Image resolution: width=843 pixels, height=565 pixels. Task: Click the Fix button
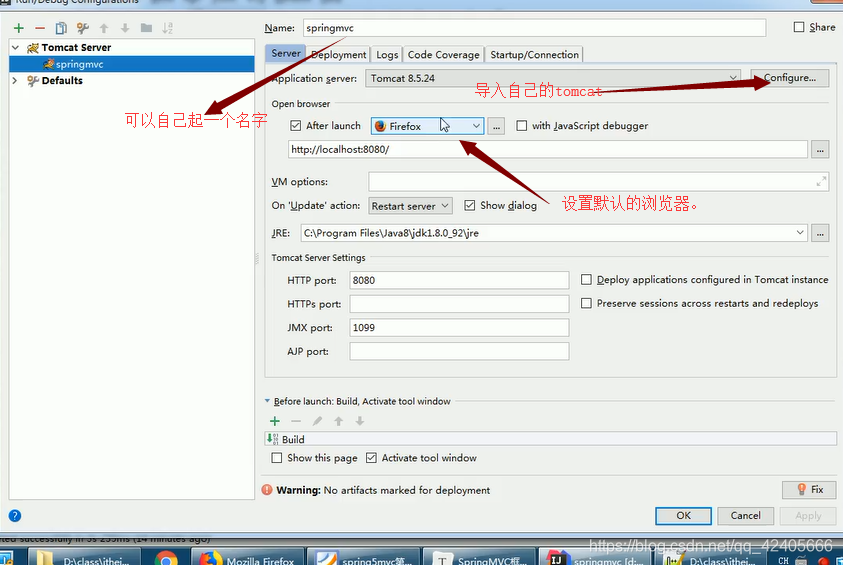[809, 489]
